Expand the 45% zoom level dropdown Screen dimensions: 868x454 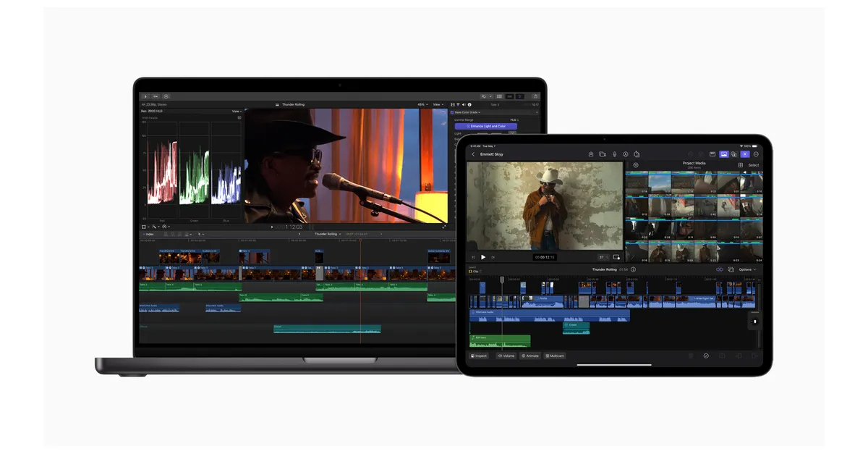(422, 104)
